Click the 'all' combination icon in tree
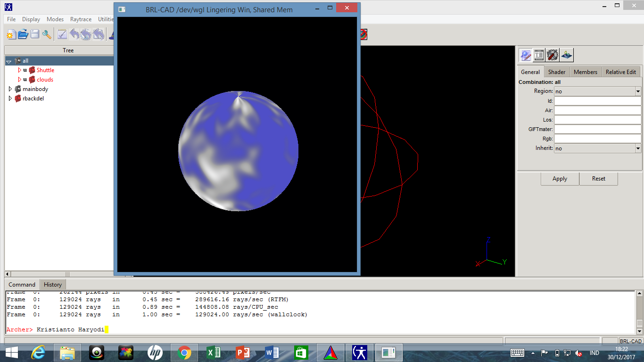 (18, 61)
